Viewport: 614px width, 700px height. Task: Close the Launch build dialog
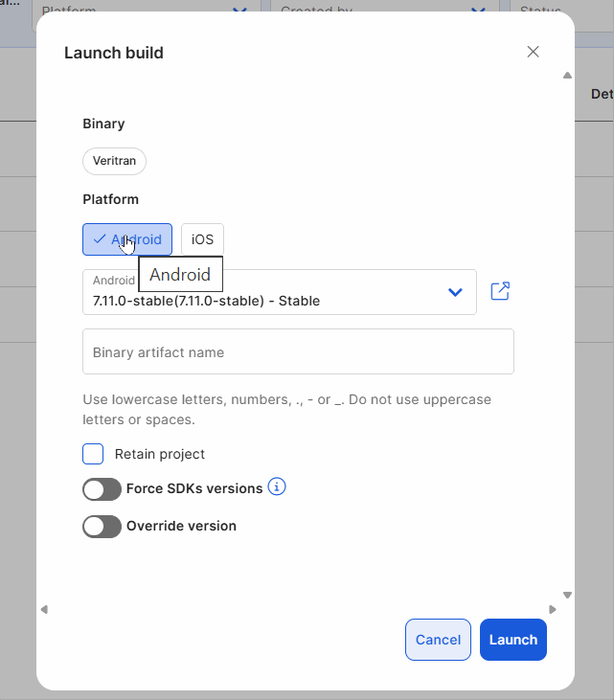click(x=534, y=52)
